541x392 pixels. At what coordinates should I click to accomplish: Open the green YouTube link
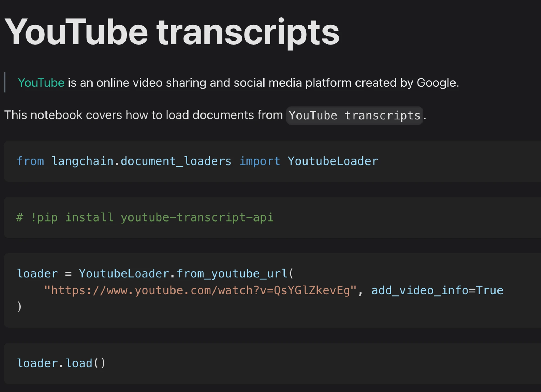[41, 83]
